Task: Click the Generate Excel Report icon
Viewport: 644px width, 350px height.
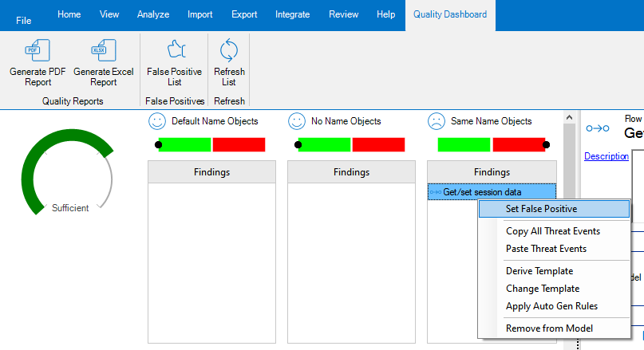Action: [103, 52]
